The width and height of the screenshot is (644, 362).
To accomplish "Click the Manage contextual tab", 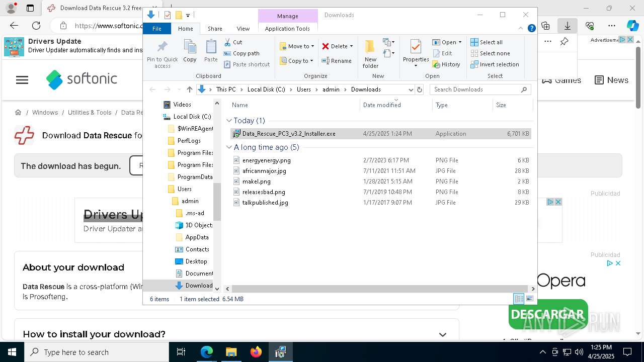I will (x=288, y=16).
